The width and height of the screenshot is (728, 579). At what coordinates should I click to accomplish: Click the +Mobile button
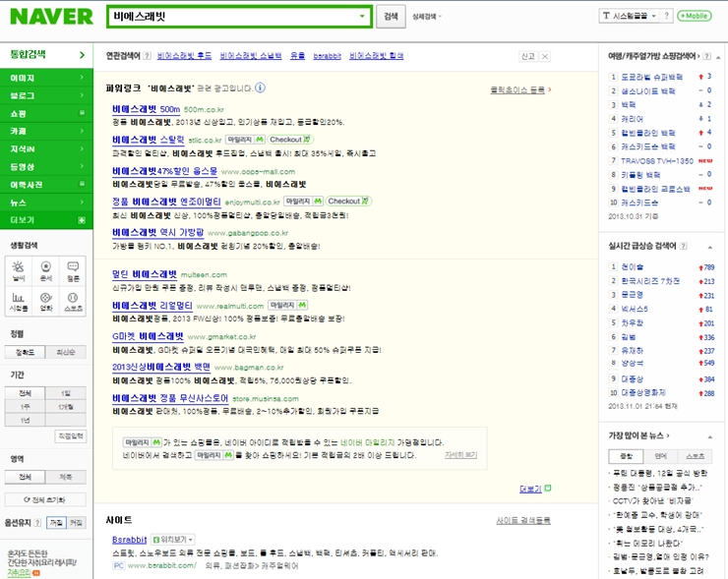[x=695, y=16]
